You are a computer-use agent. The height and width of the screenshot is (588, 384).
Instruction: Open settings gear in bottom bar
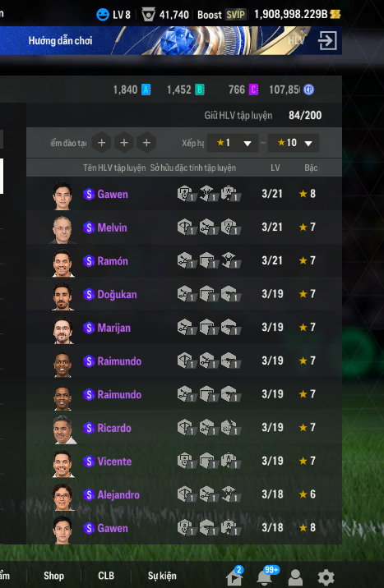tap(326, 577)
